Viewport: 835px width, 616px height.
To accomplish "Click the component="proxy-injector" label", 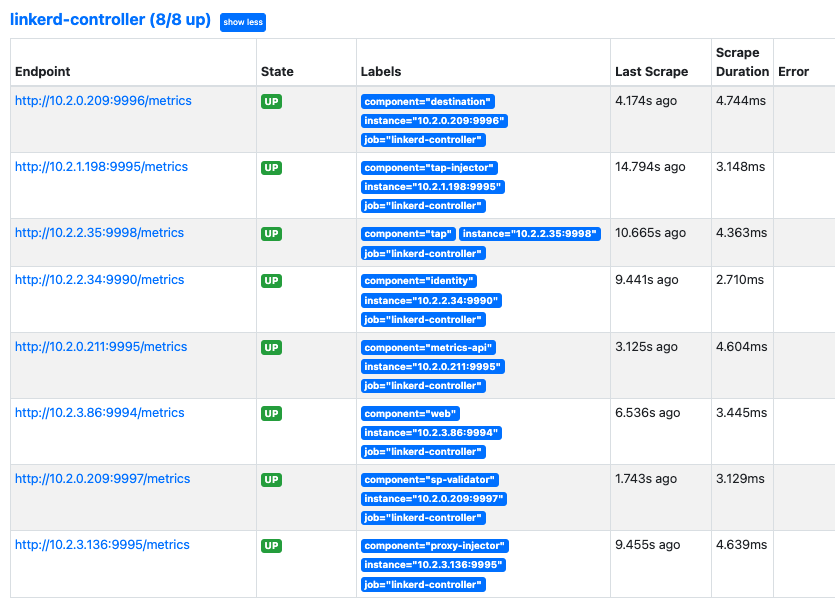I will pyautogui.click(x=435, y=546).
